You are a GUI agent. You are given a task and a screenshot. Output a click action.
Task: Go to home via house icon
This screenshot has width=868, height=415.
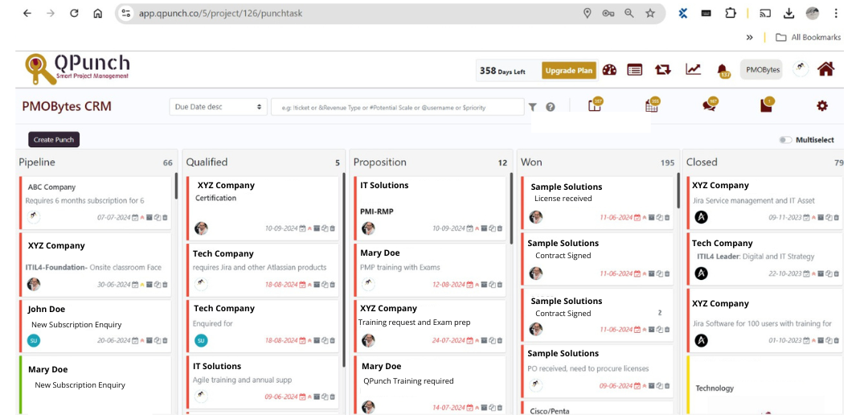[826, 68]
